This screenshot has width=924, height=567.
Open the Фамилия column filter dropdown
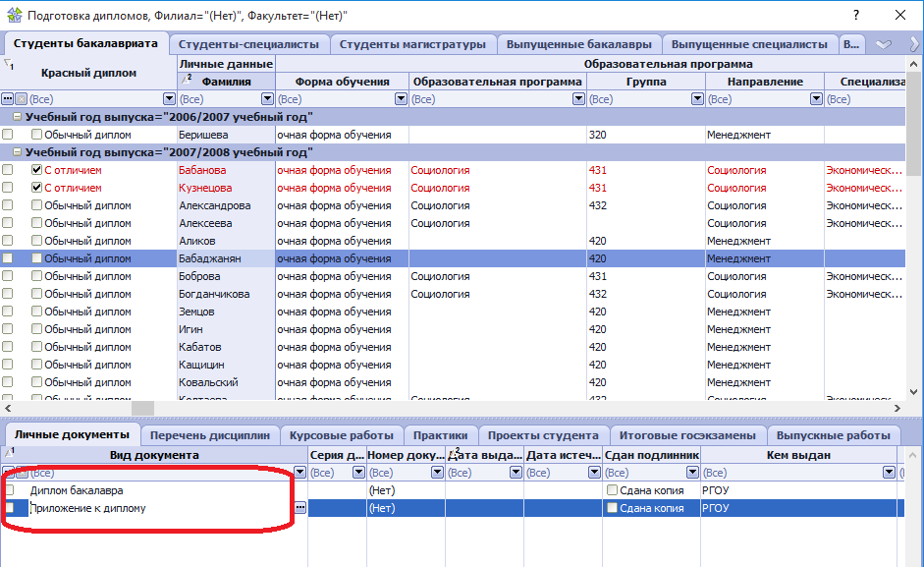(267, 99)
